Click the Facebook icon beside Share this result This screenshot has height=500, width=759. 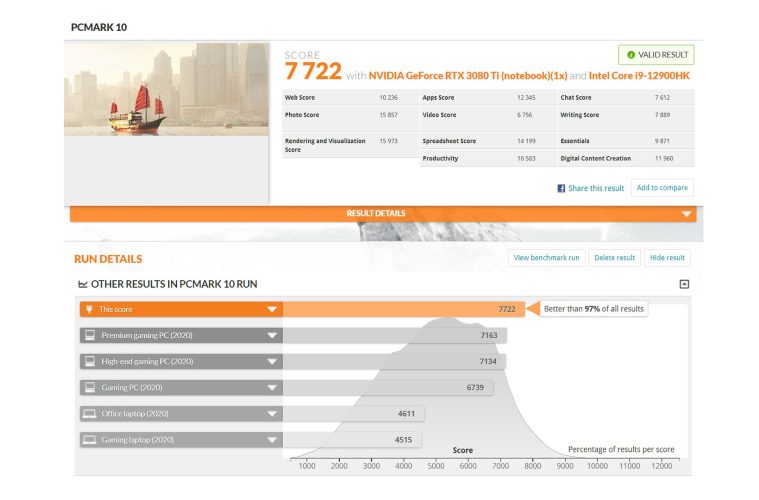click(561, 188)
